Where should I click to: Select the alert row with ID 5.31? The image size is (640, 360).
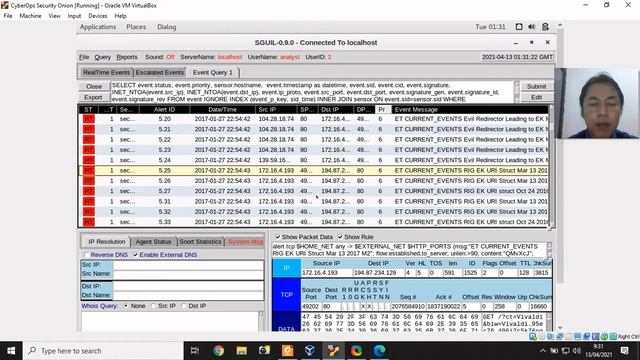coord(313,201)
